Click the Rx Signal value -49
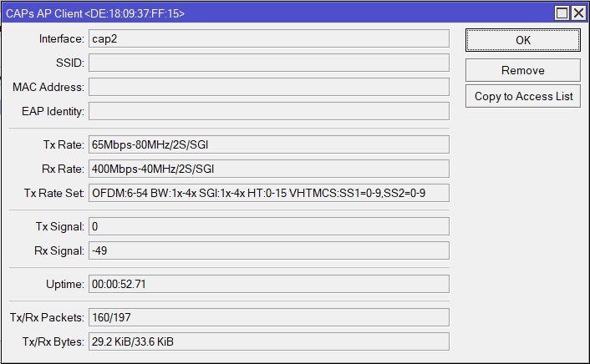Screen dimensions: 590x364 coord(268,250)
